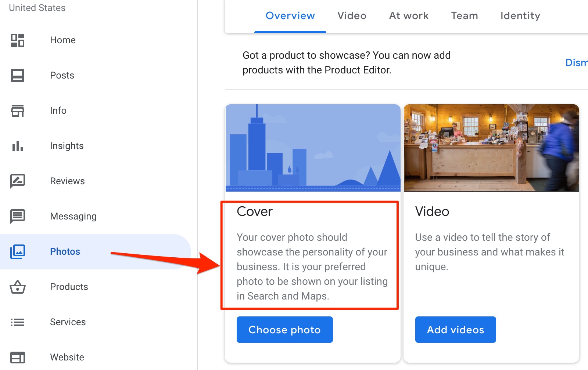The height and width of the screenshot is (370, 588).
Task: Open Messaging from the sidebar
Action: coord(73,216)
